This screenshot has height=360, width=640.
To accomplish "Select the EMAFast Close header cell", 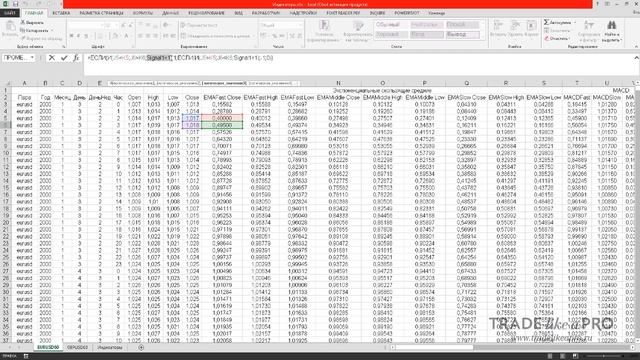I will (x=222, y=98).
